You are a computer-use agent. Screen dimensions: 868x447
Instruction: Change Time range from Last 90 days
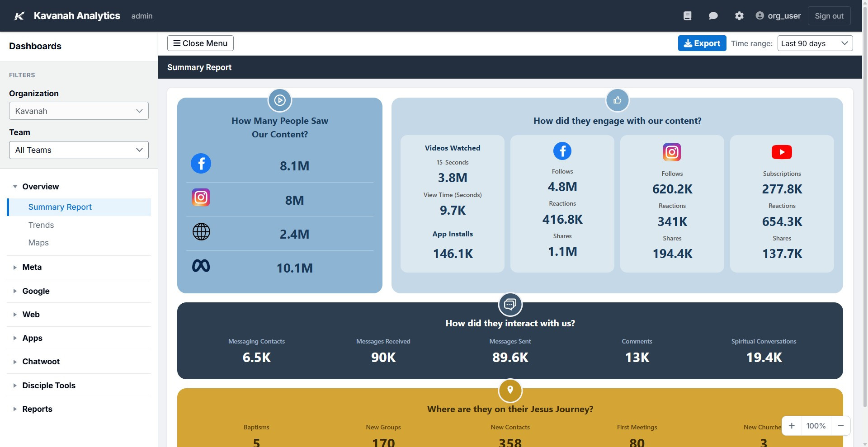(x=815, y=43)
